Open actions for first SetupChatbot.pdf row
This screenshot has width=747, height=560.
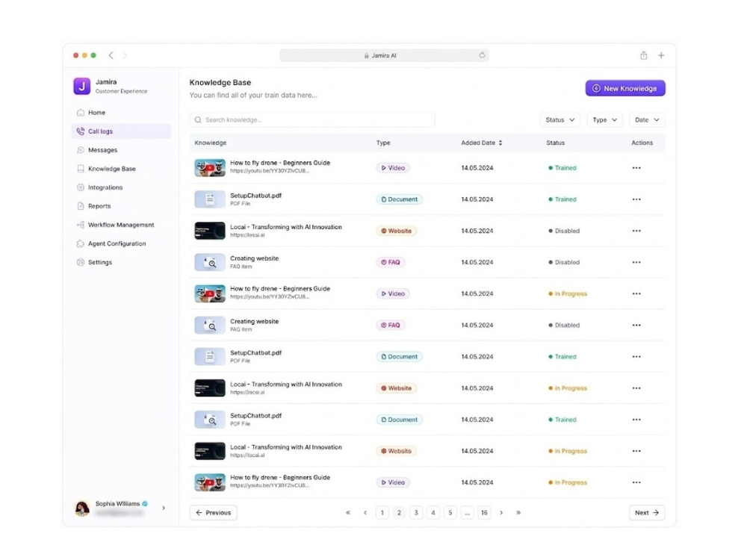click(x=636, y=199)
